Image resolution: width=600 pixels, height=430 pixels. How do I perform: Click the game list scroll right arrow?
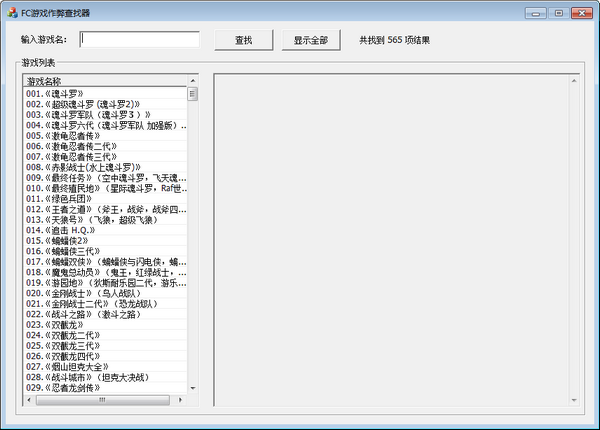(x=180, y=400)
